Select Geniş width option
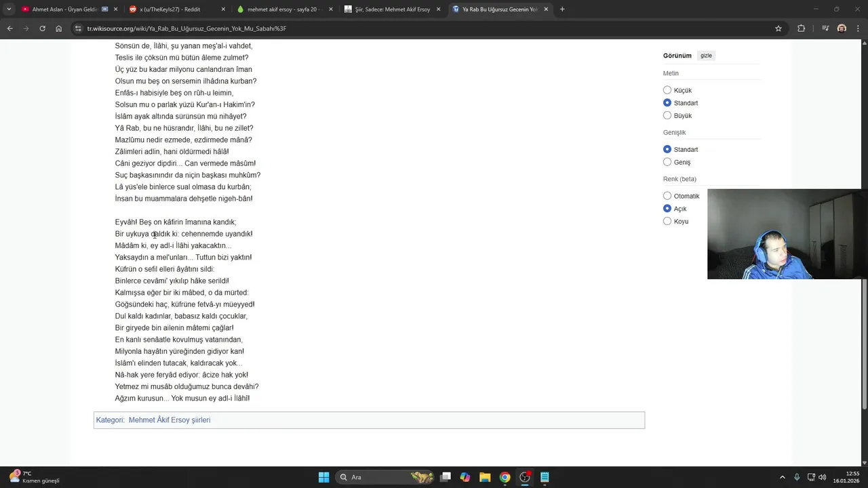Screen dimensions: 868x488 tap(667, 162)
